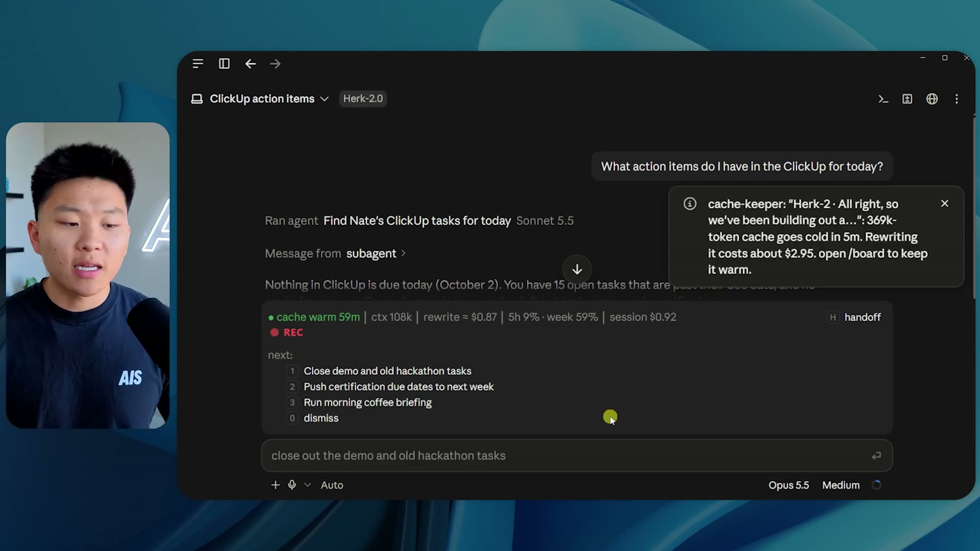Click the red REC indicator
This screenshot has height=551, width=980.
[286, 333]
